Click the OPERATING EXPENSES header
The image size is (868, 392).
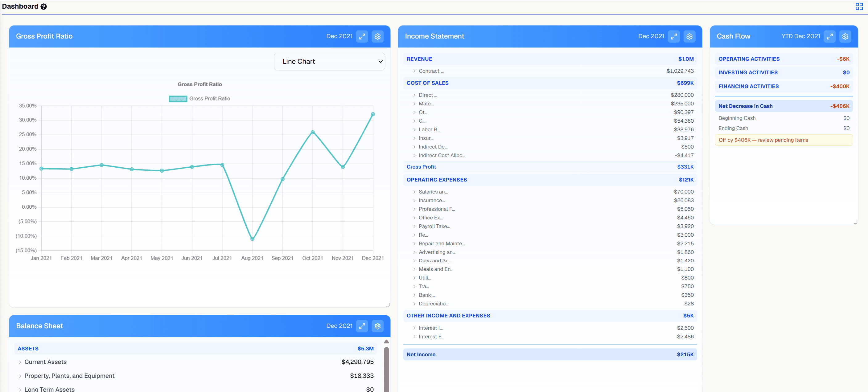(x=549, y=180)
